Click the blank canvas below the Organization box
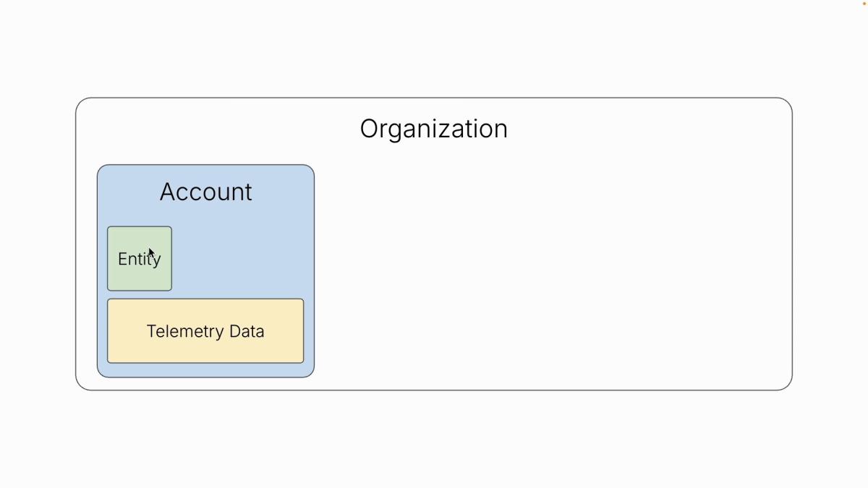This screenshot has width=868, height=488. pos(434,437)
